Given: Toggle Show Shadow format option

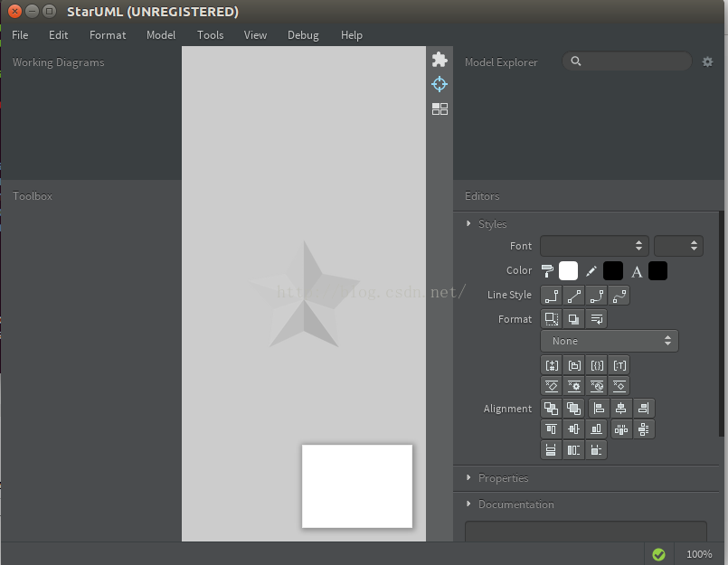Looking at the screenshot, I should coord(573,319).
